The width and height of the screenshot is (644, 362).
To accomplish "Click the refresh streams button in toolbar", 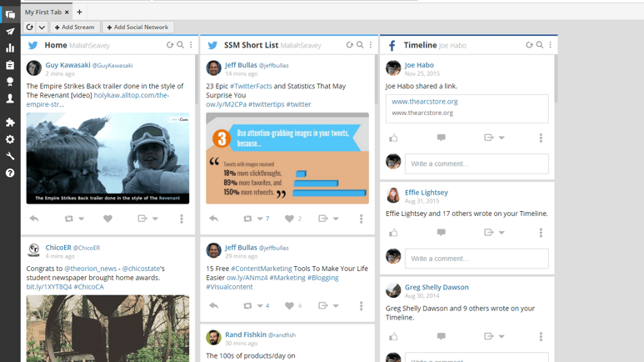I will tap(30, 28).
